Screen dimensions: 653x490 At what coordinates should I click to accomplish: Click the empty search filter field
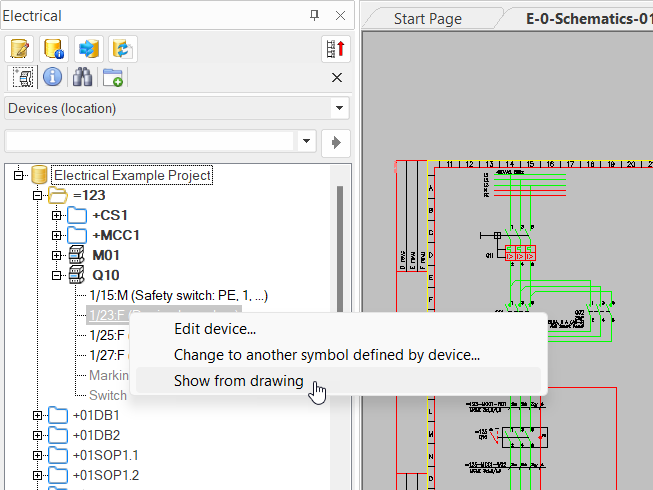point(150,141)
